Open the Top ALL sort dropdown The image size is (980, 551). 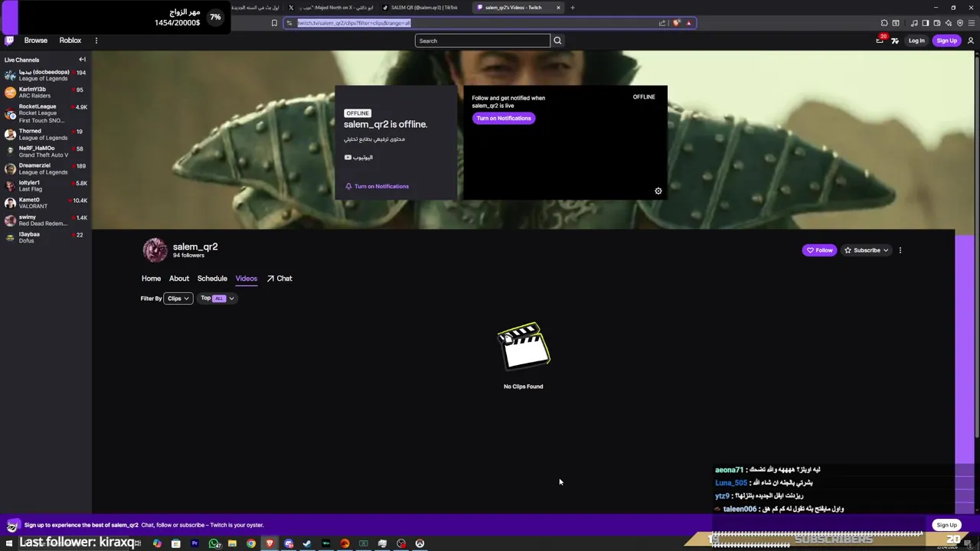coord(217,298)
